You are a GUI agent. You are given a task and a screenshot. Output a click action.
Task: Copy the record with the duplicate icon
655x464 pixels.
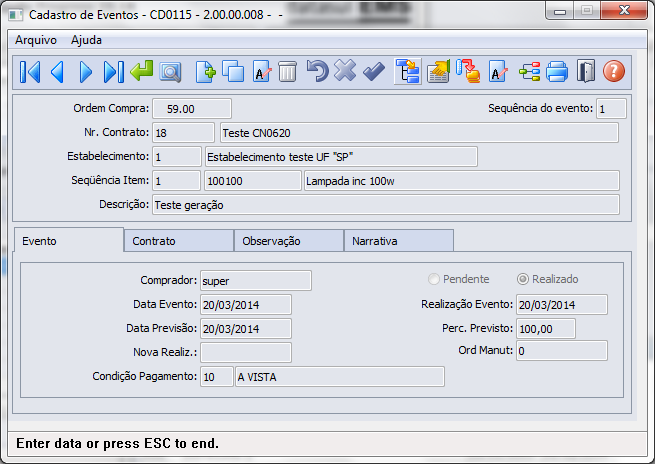tap(233, 72)
